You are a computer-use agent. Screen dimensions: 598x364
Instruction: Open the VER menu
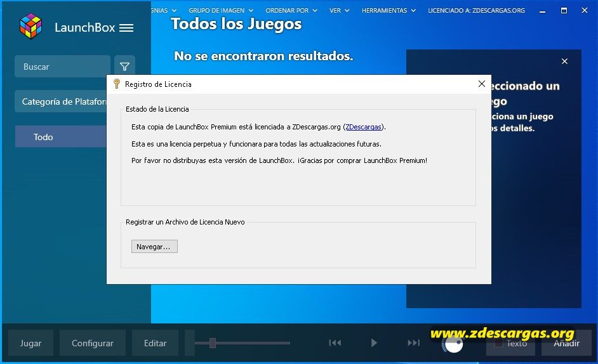click(339, 11)
